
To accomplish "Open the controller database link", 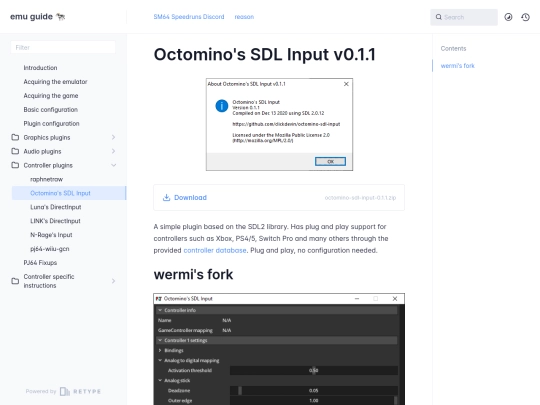I will [215, 250].
